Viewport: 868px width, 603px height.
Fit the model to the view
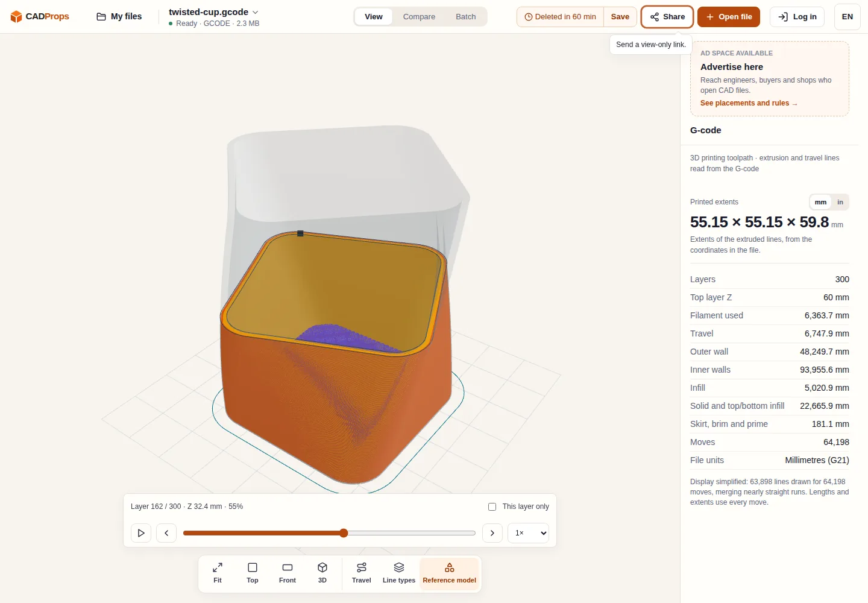(x=218, y=573)
